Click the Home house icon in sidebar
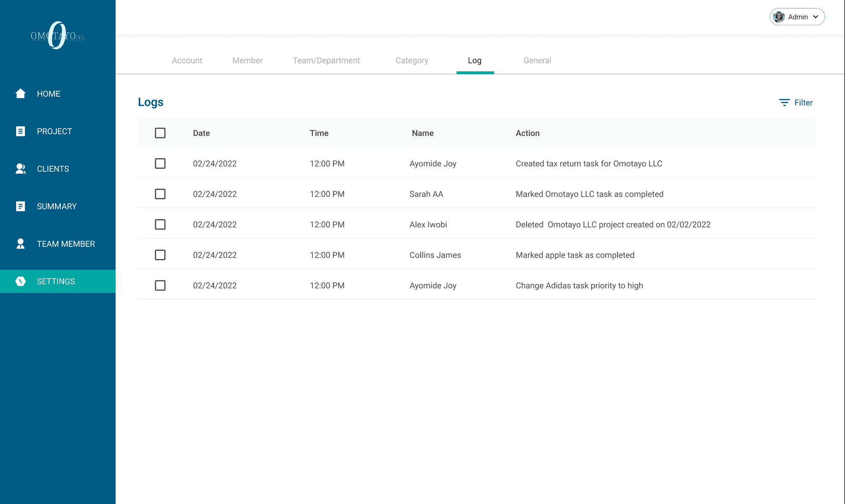Screen dimensions: 845x504 pos(20,93)
